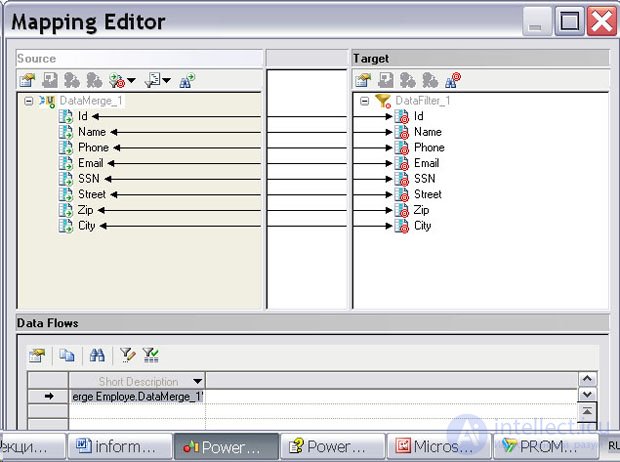Click third Target toolbar gears icon
The height and width of the screenshot is (462, 620).
click(408, 80)
